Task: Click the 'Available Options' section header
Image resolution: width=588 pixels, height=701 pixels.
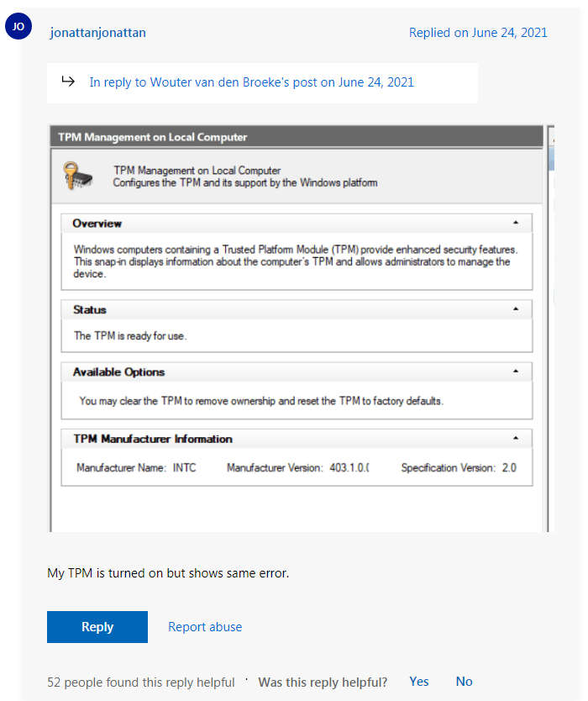Action: point(297,372)
